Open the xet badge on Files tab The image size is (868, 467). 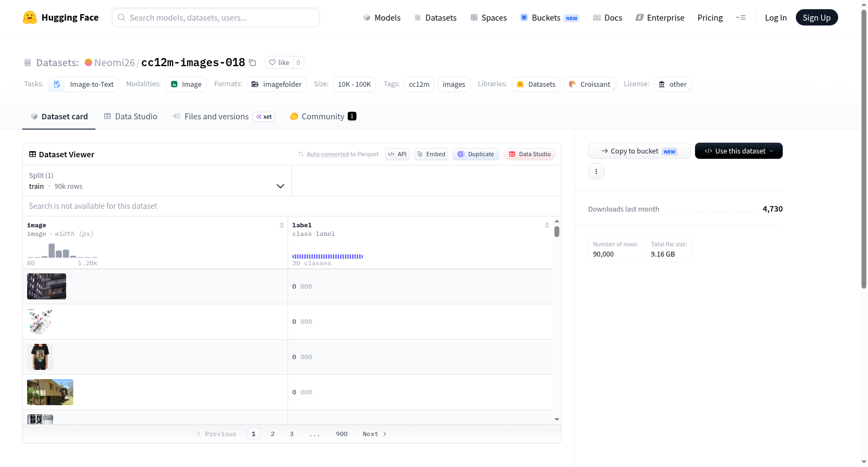264,117
